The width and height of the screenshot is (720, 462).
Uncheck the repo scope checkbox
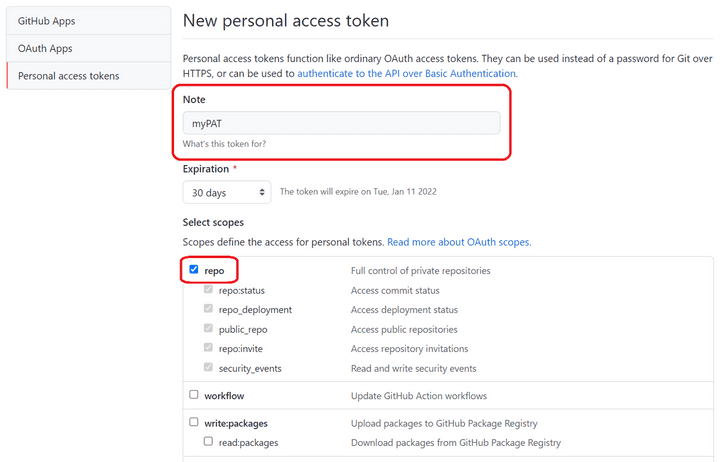pyautogui.click(x=194, y=269)
